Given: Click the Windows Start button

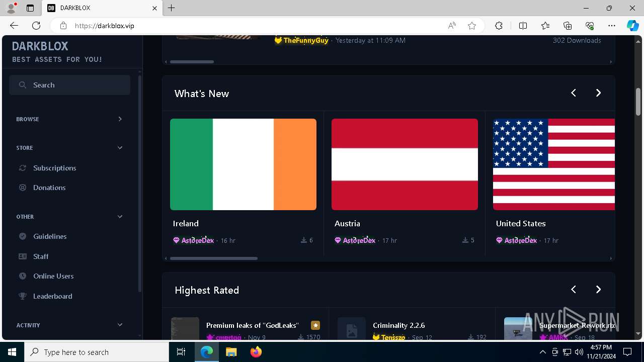Looking at the screenshot, I should pos(12,352).
